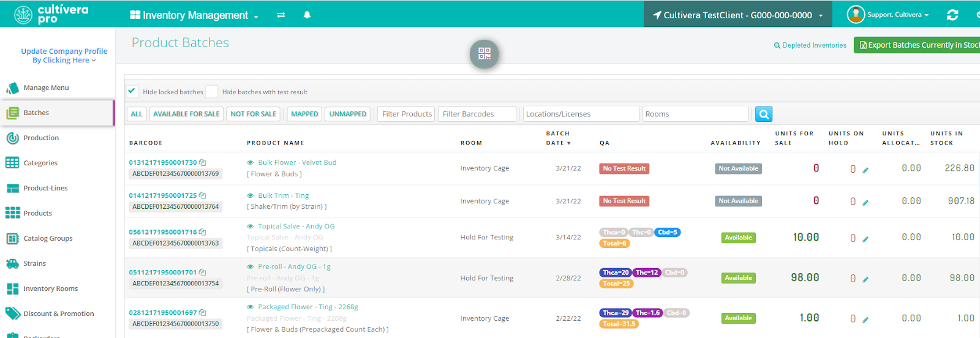Sort by Batch Date column
This screenshot has height=338, width=980.
click(x=558, y=138)
